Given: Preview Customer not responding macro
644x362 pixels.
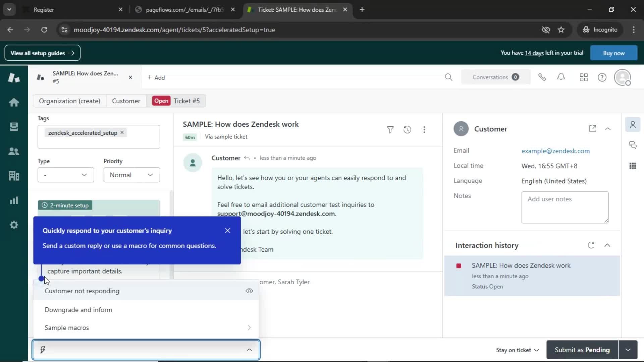Looking at the screenshot, I should (x=249, y=291).
